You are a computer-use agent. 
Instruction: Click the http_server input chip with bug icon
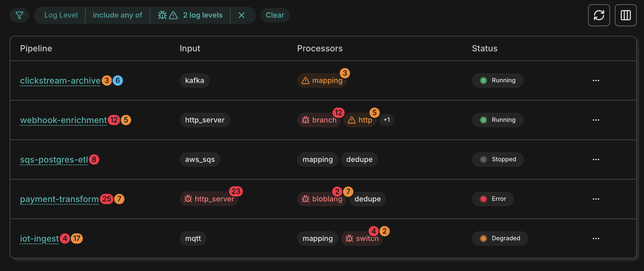point(209,199)
